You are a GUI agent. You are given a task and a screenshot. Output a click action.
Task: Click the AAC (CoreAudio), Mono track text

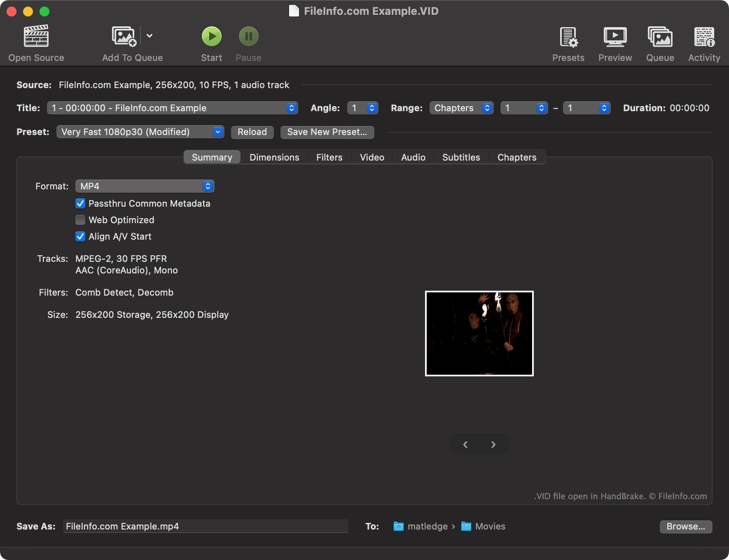click(x=126, y=270)
